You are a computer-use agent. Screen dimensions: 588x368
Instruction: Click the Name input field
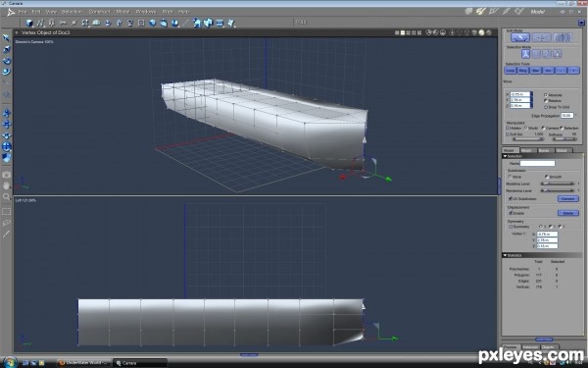(537, 163)
